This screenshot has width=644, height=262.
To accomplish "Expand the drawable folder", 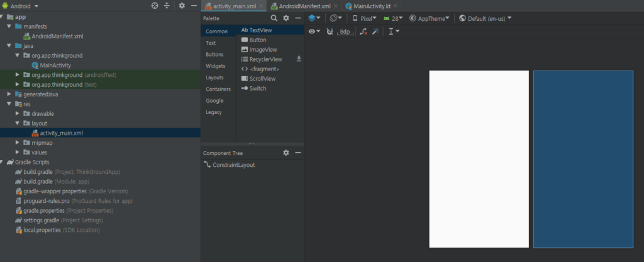I will click(17, 113).
